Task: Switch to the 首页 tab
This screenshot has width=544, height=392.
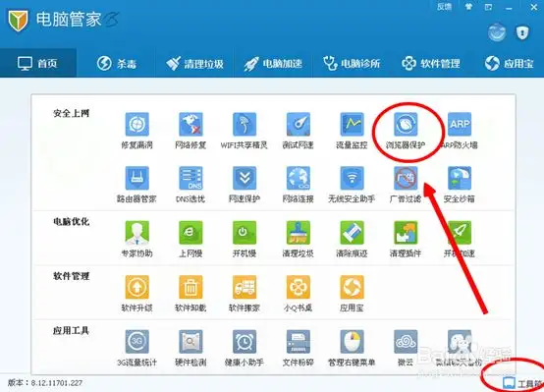Action: coord(38,63)
